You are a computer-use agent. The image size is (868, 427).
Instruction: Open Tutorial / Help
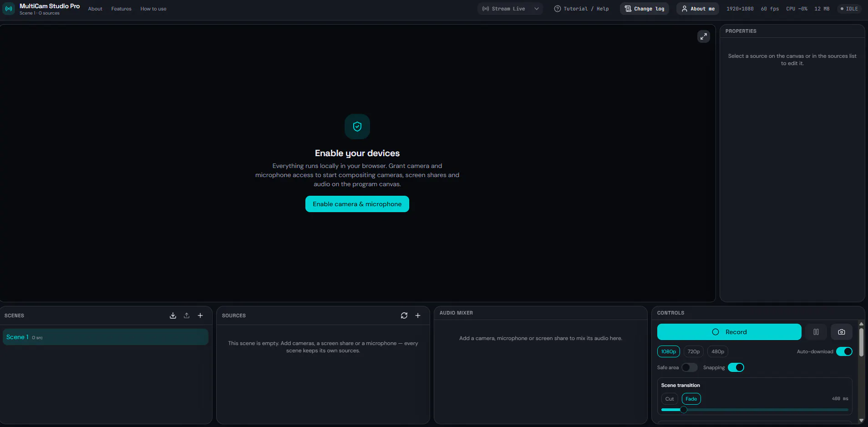pos(581,9)
